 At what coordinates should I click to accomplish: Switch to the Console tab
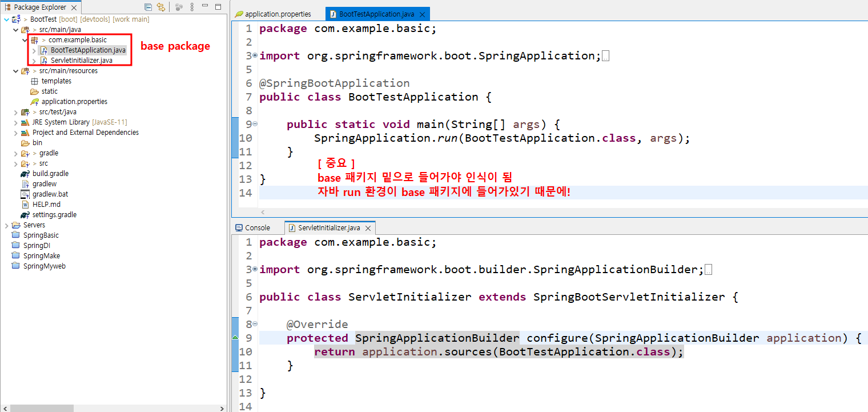[x=252, y=227]
